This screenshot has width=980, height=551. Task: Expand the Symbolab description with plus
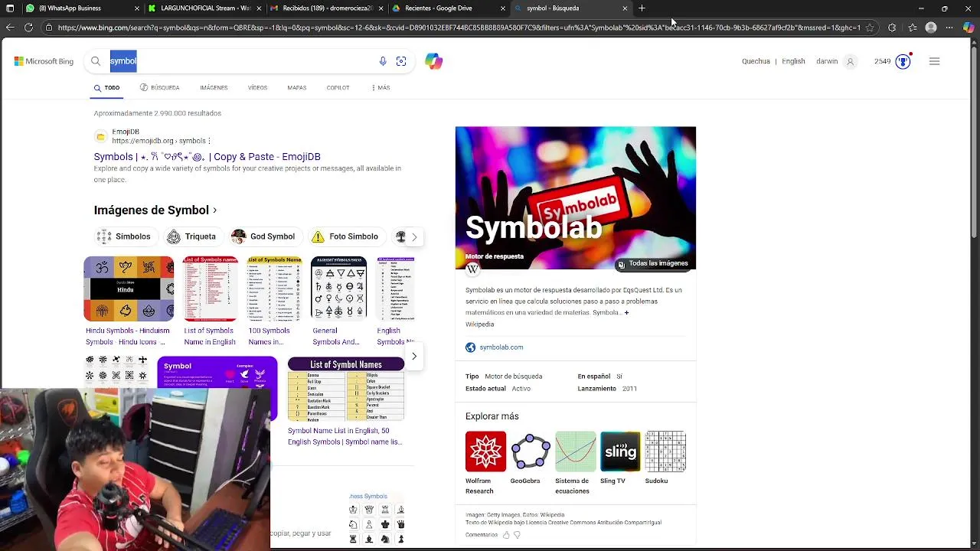coord(626,313)
